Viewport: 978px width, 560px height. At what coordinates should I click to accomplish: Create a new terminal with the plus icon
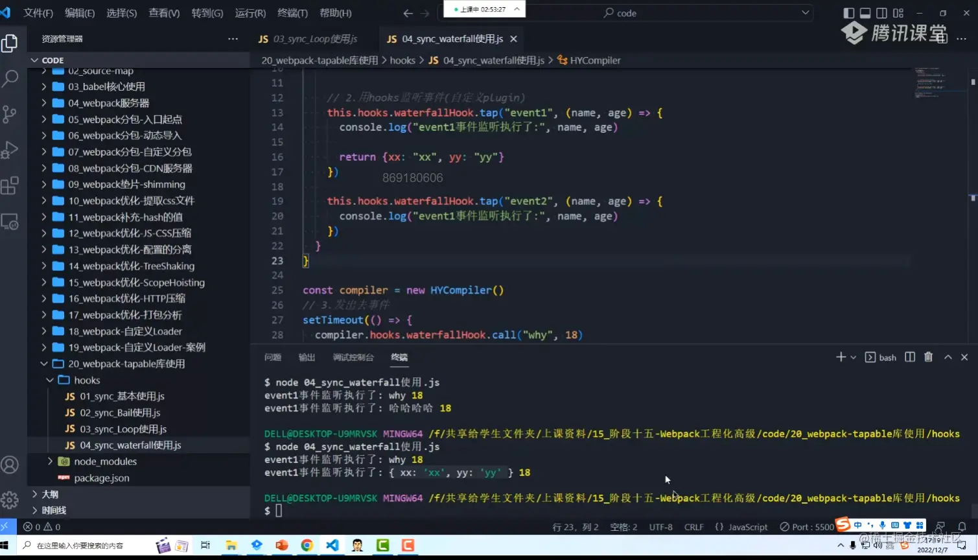click(841, 357)
